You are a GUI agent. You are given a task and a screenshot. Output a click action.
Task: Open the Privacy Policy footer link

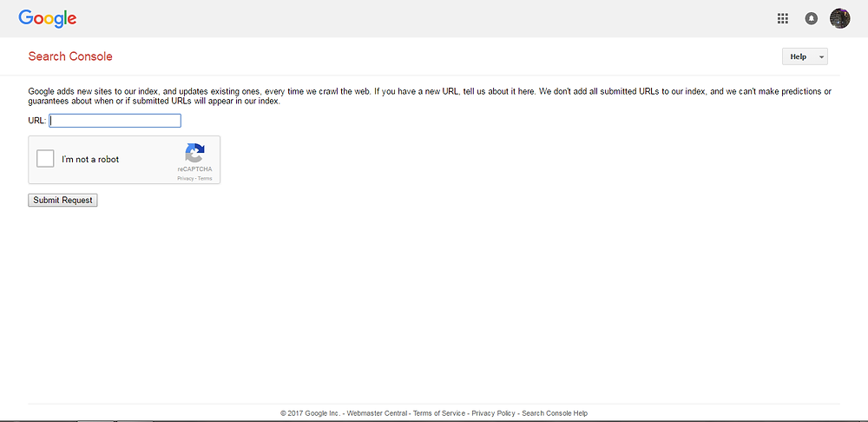point(493,413)
